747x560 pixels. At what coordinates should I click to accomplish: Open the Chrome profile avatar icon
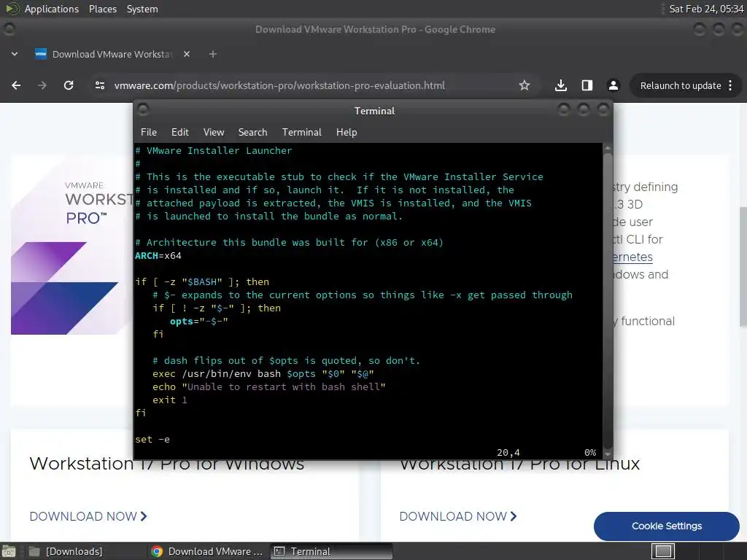pos(613,85)
